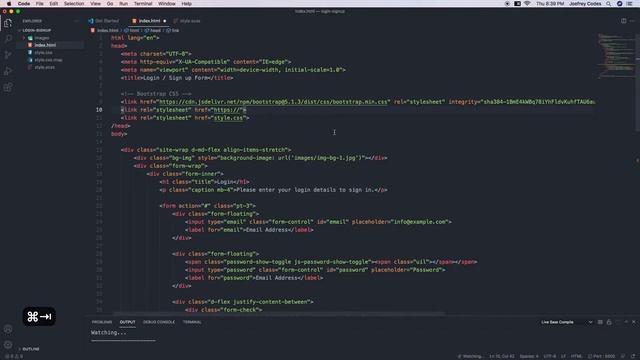Collapse the LOGIN-SIGNUP project section
The width and height of the screenshot is (640, 360).
pyautogui.click(x=37, y=30)
